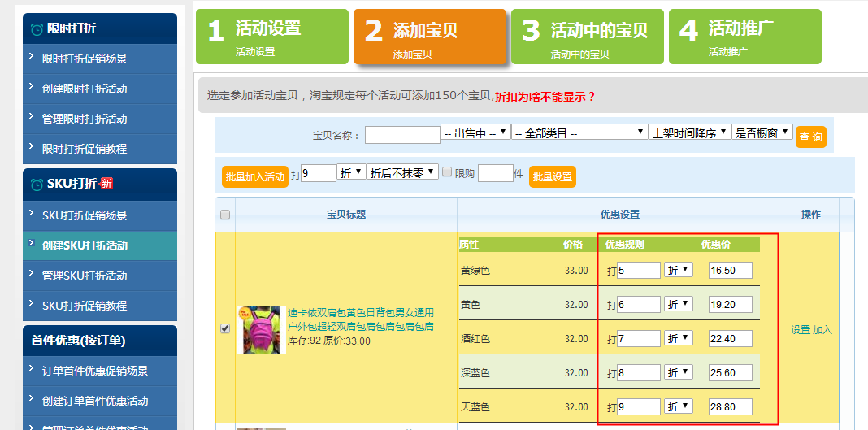Screen dimensions: 868x430
Task: Click the 33.00 price of 黄绿色
Action: [576, 271]
